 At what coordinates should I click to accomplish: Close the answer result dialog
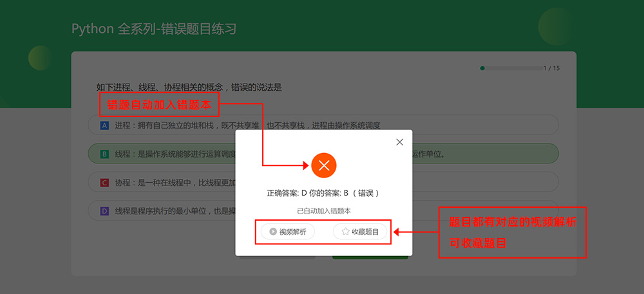point(399,142)
